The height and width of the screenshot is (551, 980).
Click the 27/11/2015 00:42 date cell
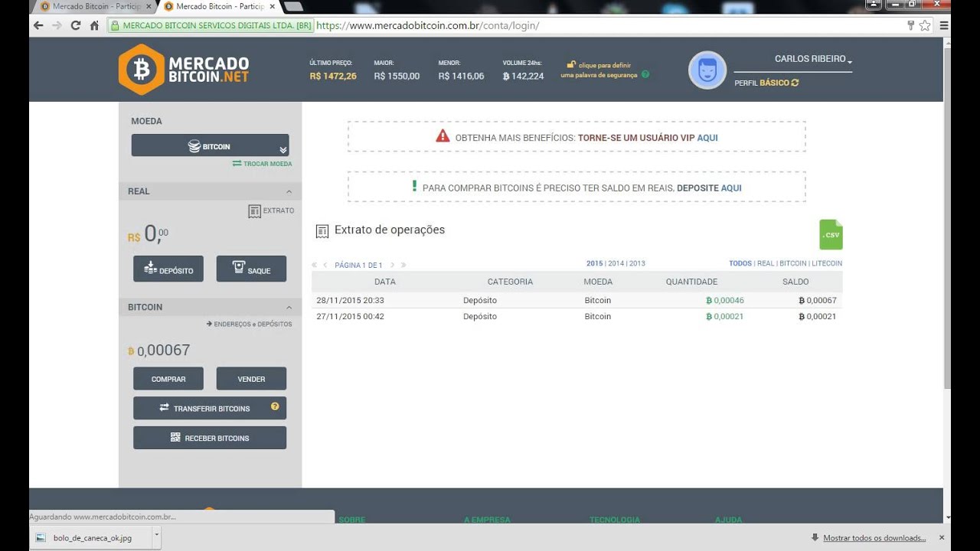(350, 316)
